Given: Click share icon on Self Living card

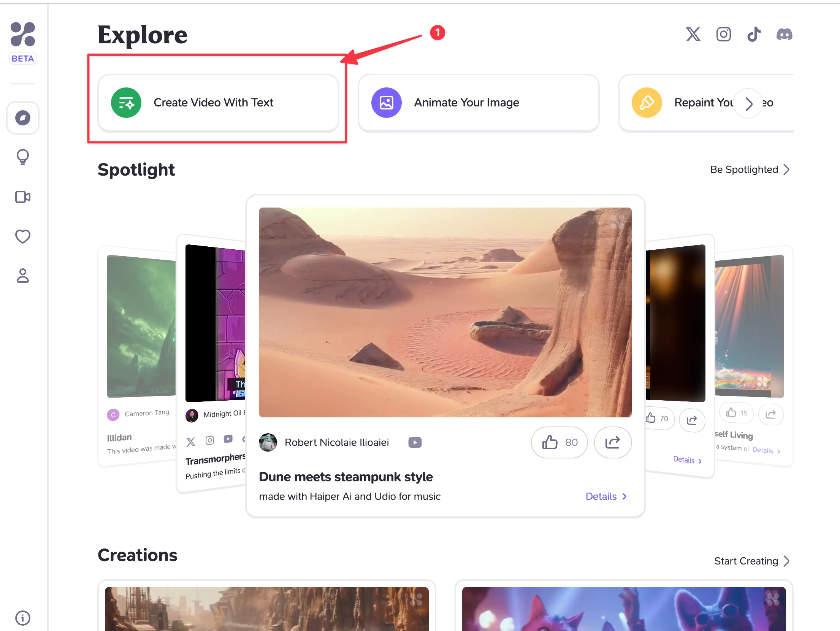Looking at the screenshot, I should (771, 414).
